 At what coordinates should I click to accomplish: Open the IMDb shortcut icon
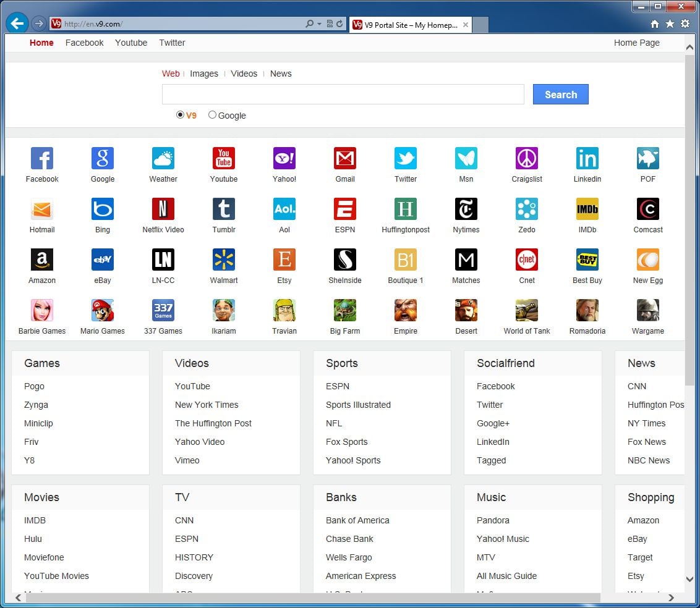(587, 209)
